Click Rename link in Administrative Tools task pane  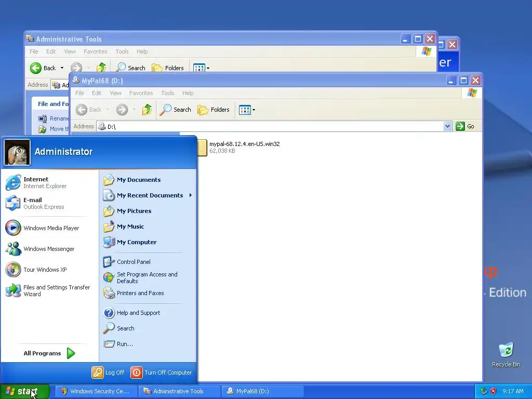click(54, 118)
